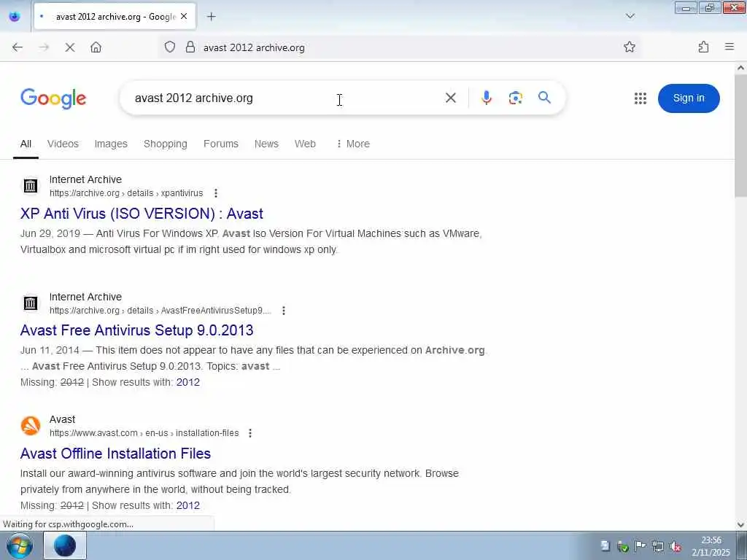The height and width of the screenshot is (560, 747).
Task: List all tabs dropdown arrow
Action: (630, 16)
